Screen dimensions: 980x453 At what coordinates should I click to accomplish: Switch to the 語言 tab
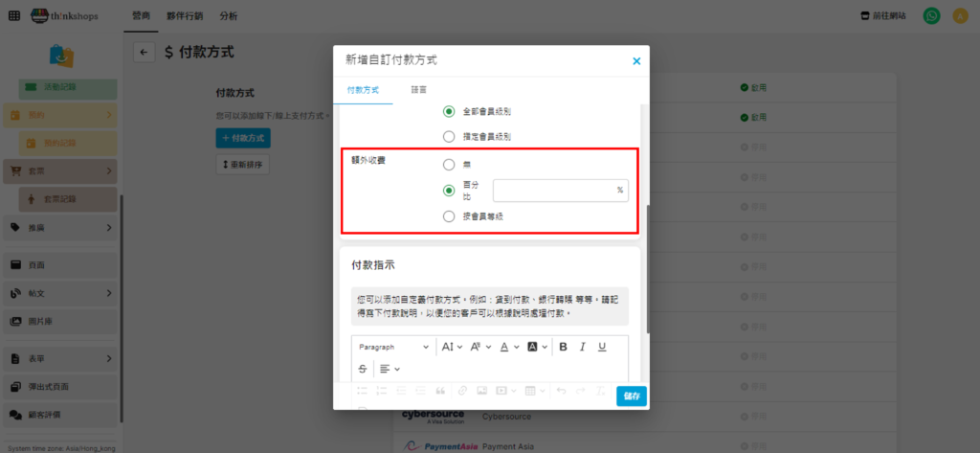point(419,90)
